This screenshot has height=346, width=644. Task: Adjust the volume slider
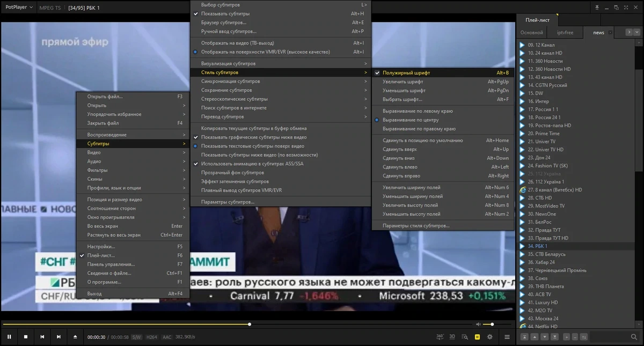point(488,324)
